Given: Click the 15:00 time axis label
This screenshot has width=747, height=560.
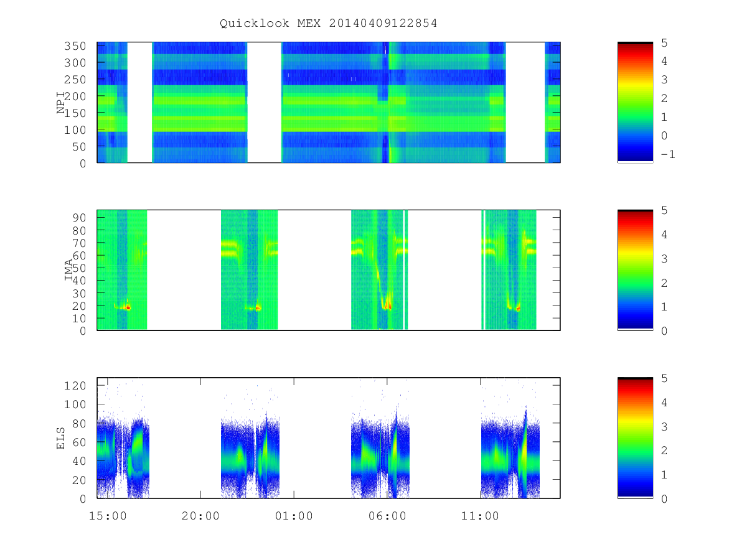Looking at the screenshot, I should 108,516.
